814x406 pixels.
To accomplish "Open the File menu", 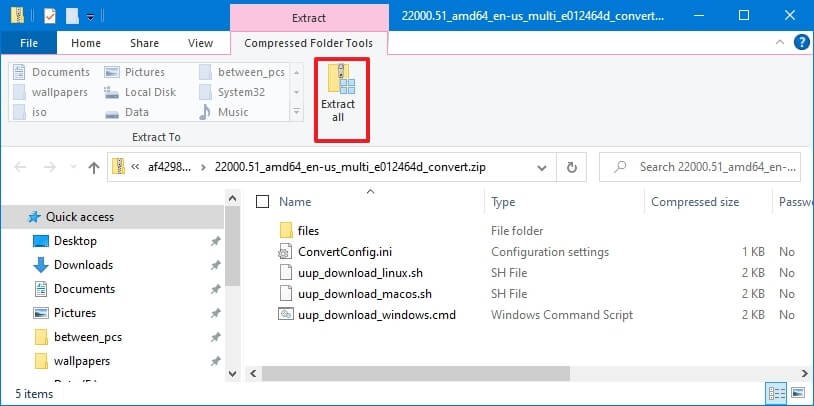I will pos(29,43).
